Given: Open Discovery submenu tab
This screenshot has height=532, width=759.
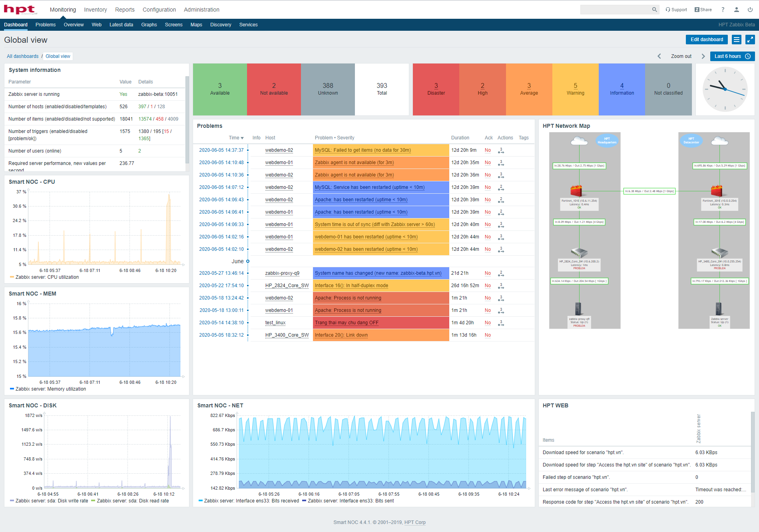Looking at the screenshot, I should [221, 25].
